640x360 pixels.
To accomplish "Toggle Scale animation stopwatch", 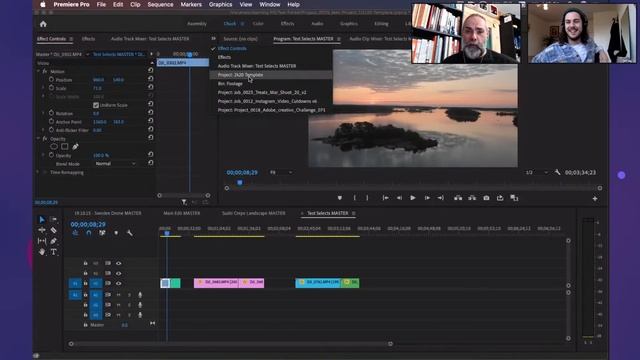I will 51,88.
